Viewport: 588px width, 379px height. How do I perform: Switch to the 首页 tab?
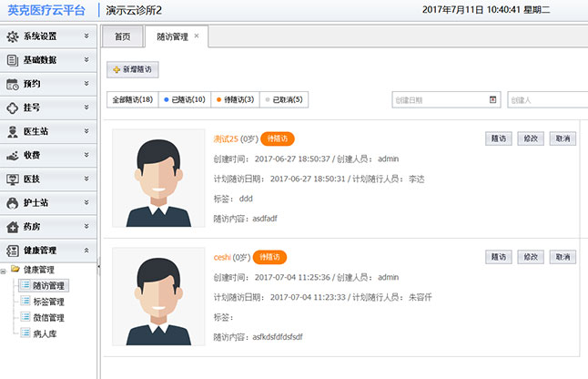click(x=121, y=36)
